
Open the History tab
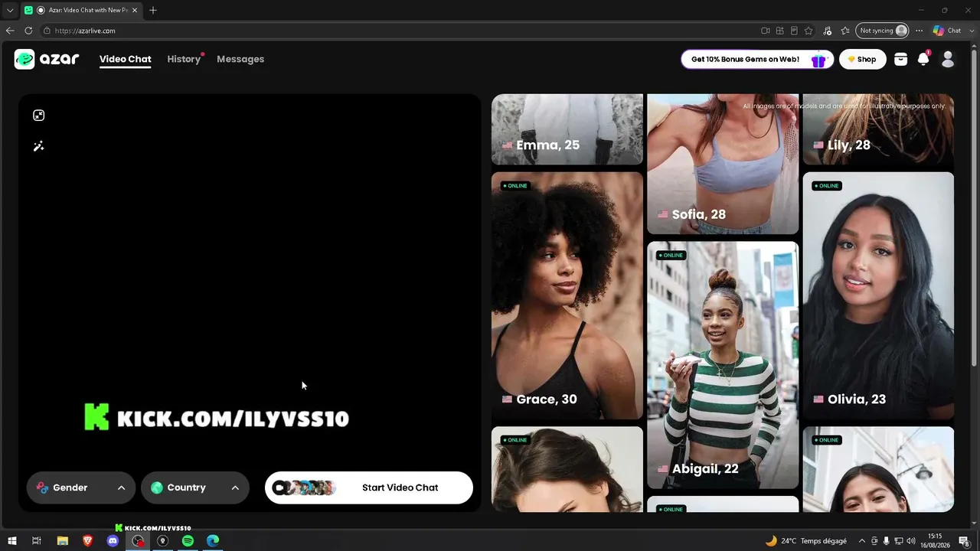tap(184, 59)
